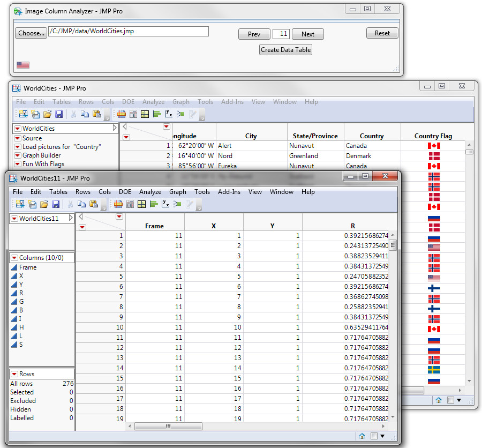Click the Copy icon in WorldCities11 toolbar

click(x=81, y=204)
